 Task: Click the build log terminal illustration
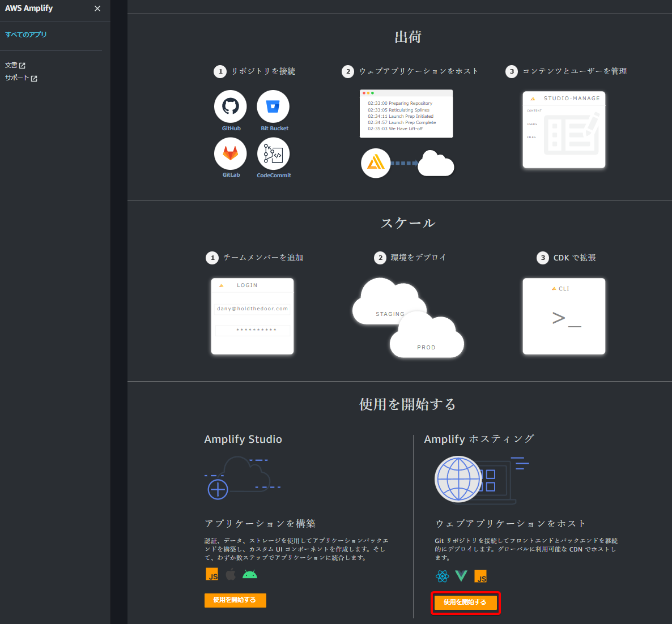(406, 113)
